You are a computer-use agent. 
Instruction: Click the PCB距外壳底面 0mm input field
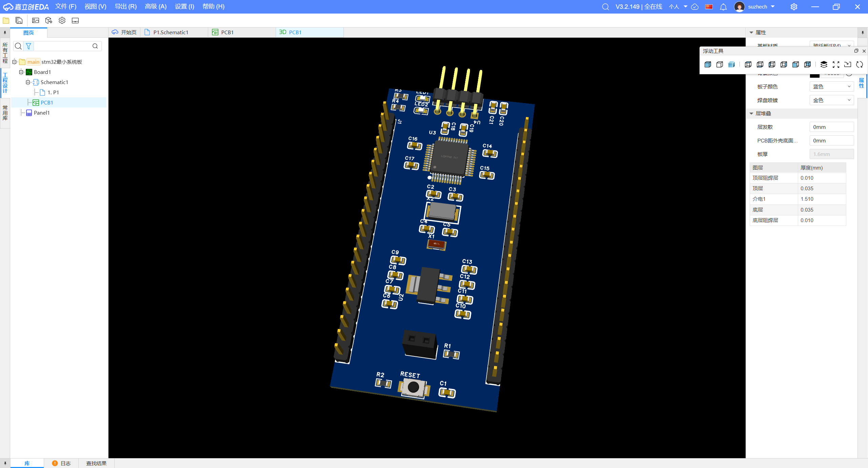(832, 141)
